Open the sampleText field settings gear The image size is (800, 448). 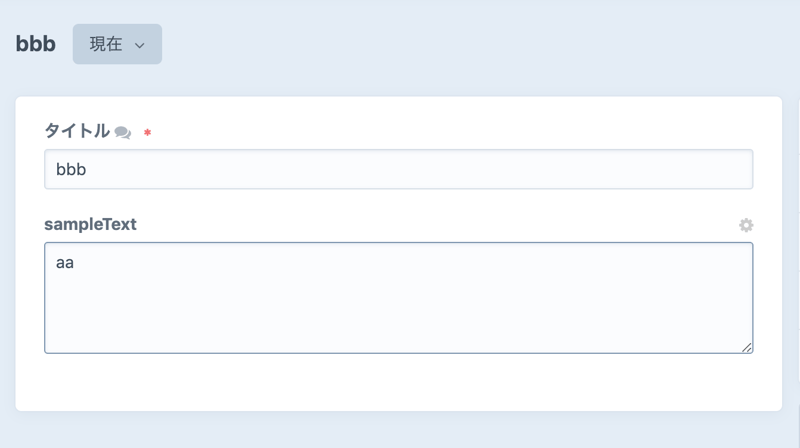click(x=746, y=225)
